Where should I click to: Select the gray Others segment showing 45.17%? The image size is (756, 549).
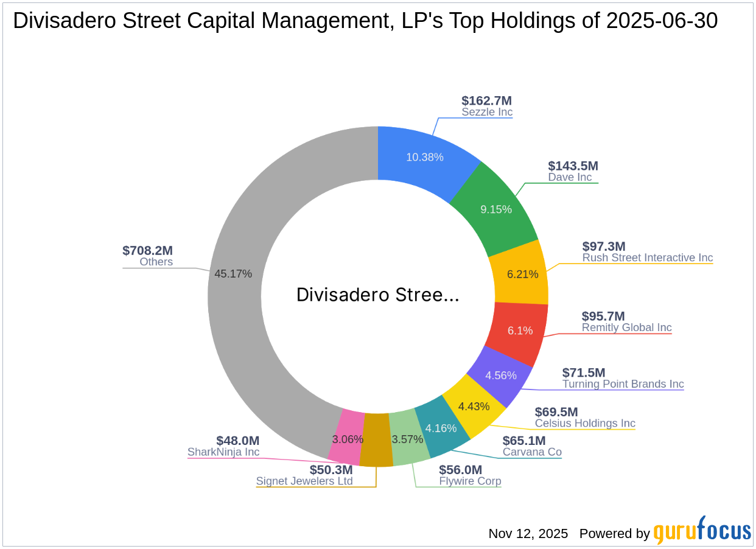[234, 274]
